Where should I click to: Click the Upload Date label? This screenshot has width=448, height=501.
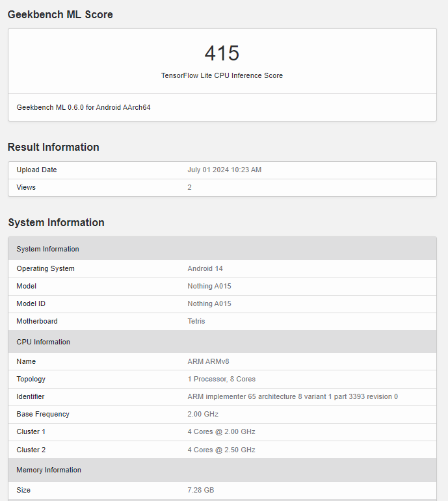click(x=37, y=170)
